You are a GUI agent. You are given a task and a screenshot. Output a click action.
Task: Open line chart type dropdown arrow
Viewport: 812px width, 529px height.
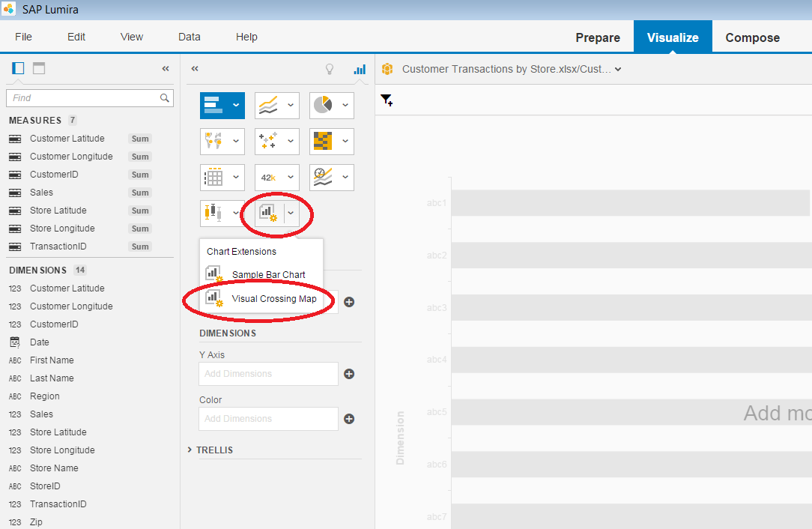click(291, 105)
